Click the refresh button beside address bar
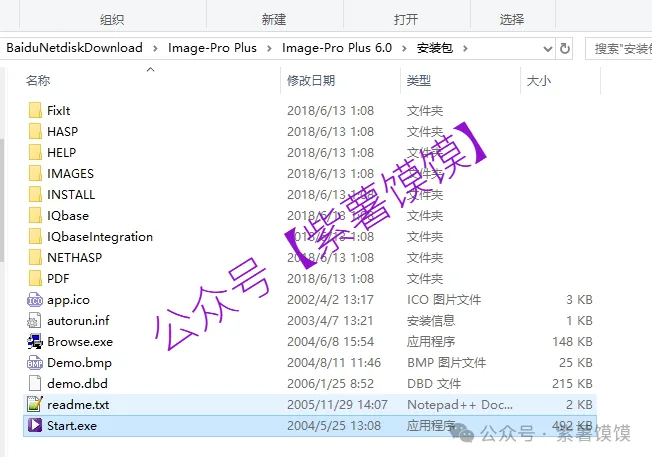Image resolution: width=652 pixels, height=460 pixels. 565,48
